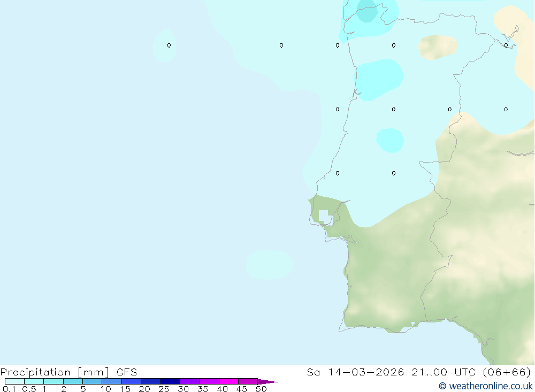The height and width of the screenshot is (392, 535).
Task: Click the 5–10 mm legend color swatch
Action: [x=93, y=381]
